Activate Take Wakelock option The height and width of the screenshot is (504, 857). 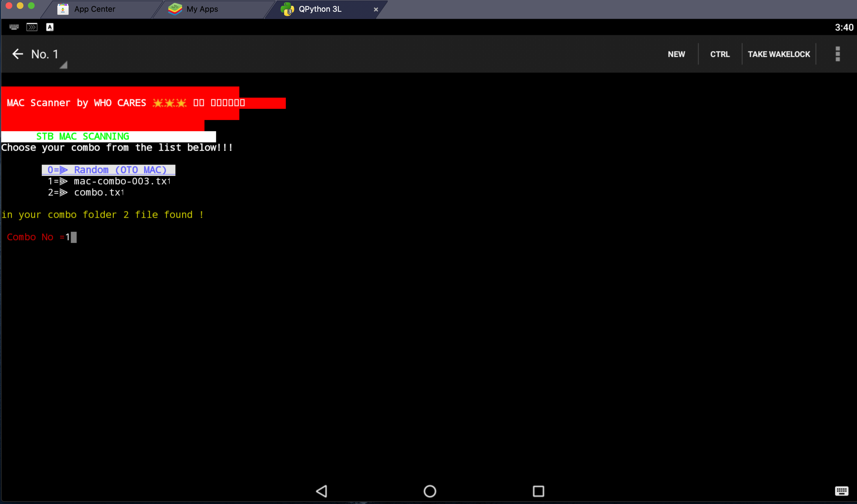click(779, 54)
